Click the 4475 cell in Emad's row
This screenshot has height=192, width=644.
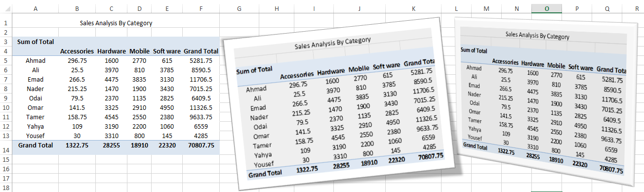tap(112, 79)
